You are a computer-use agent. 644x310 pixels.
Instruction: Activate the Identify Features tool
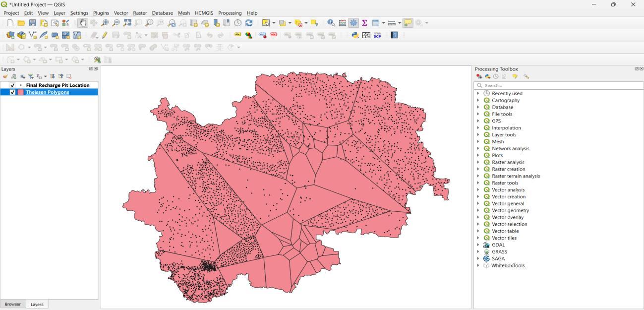[x=331, y=23]
